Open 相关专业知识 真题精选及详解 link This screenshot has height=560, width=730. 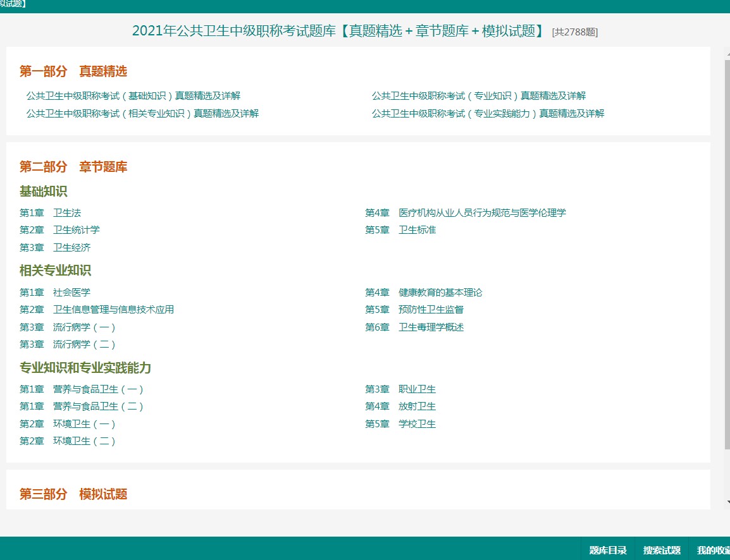(142, 114)
